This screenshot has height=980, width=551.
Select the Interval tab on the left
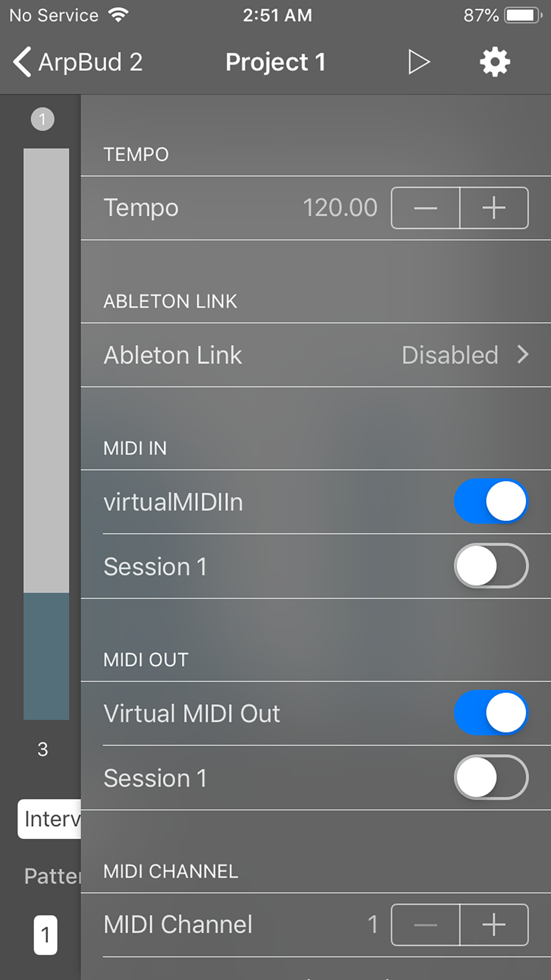point(50,819)
